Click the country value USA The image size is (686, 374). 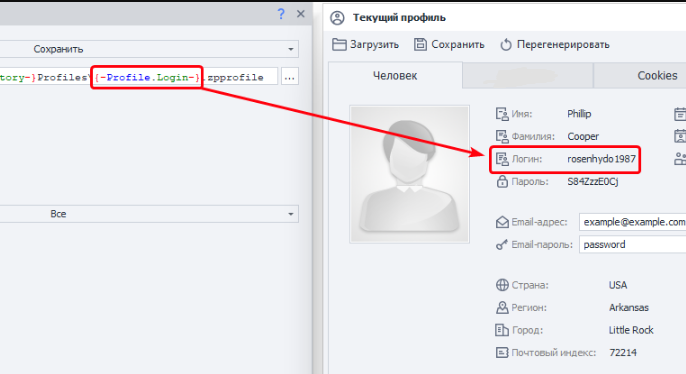click(618, 285)
